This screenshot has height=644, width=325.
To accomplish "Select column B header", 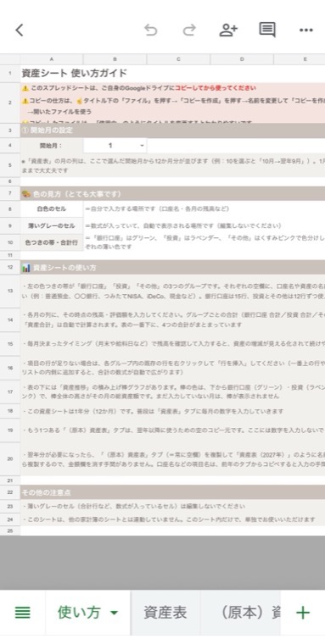I will pyautogui.click(x=115, y=59).
